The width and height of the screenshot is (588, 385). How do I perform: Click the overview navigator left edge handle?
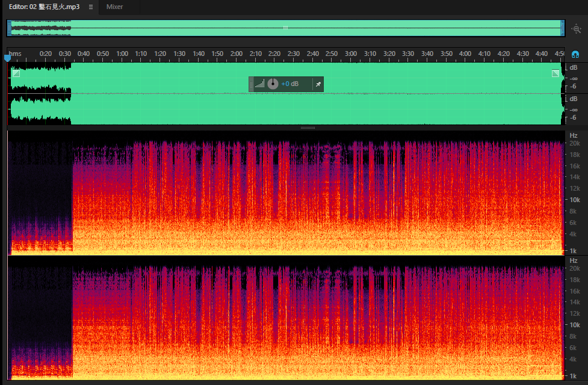pos(10,28)
